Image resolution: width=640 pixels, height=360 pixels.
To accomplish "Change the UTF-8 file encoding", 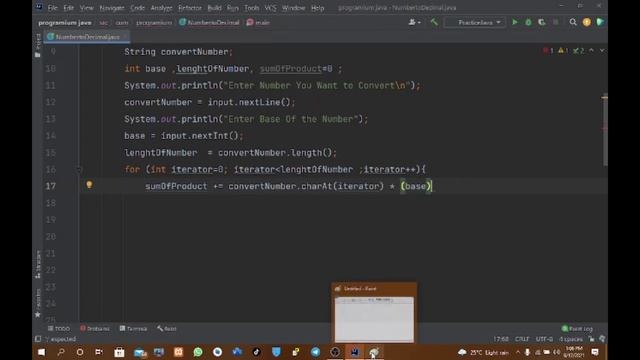I will coord(544,339).
